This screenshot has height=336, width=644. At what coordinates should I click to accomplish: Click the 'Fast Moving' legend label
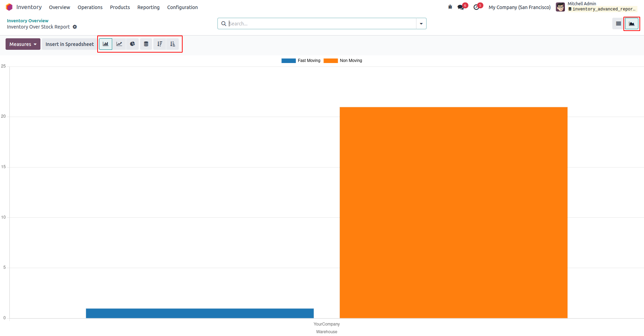click(309, 61)
